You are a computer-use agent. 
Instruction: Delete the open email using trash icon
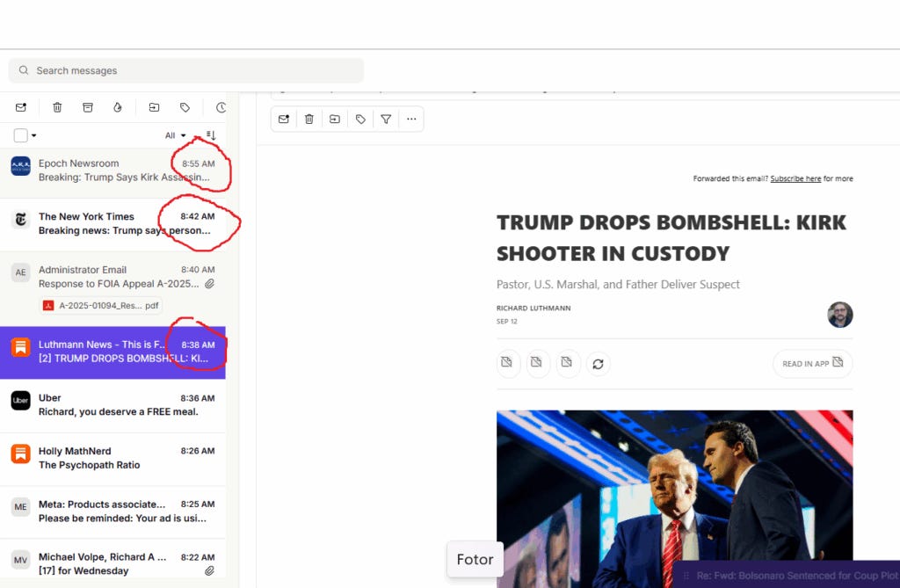[308, 119]
